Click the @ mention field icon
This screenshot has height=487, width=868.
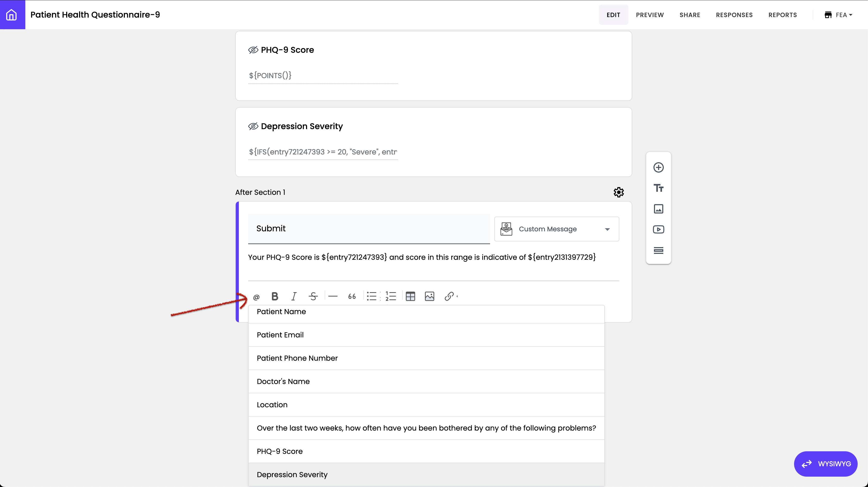click(x=256, y=297)
